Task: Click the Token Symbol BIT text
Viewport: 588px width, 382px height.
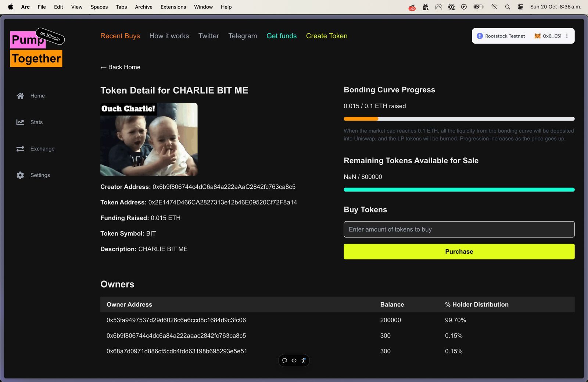Action: pos(128,233)
